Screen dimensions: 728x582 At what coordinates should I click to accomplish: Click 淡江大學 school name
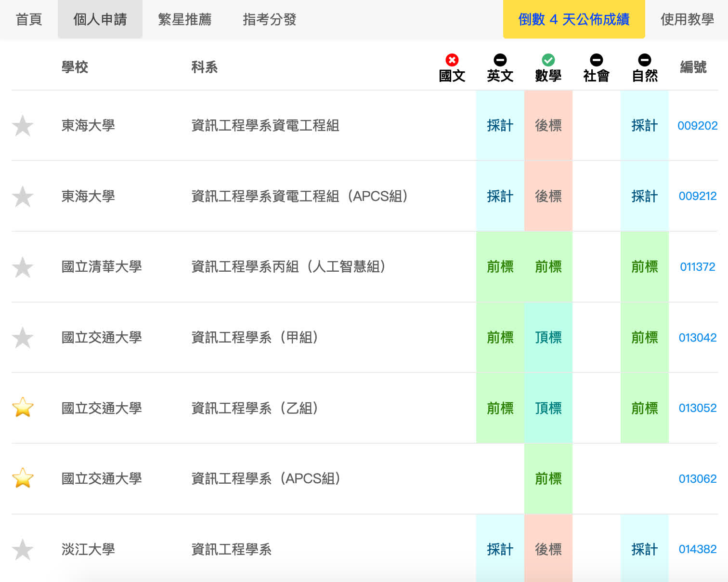88,549
